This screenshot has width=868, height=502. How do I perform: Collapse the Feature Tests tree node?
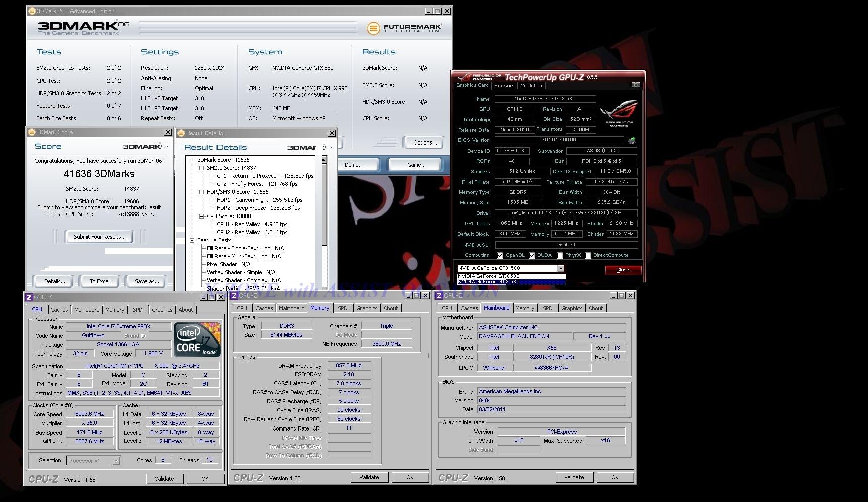192,240
